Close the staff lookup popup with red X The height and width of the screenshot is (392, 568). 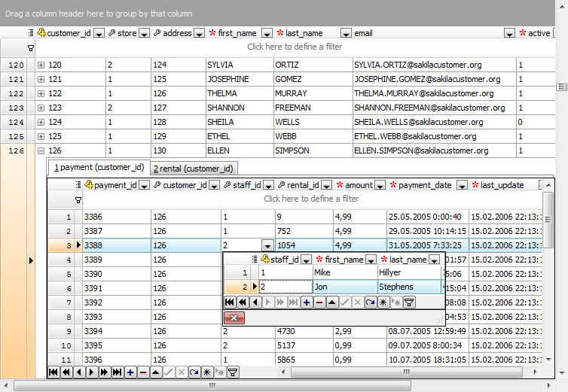coord(234,318)
